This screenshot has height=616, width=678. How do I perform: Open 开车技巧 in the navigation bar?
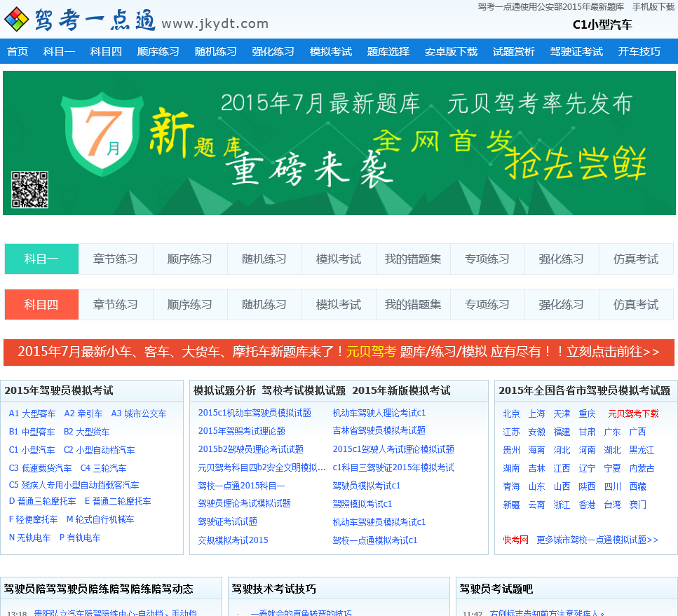tap(639, 51)
